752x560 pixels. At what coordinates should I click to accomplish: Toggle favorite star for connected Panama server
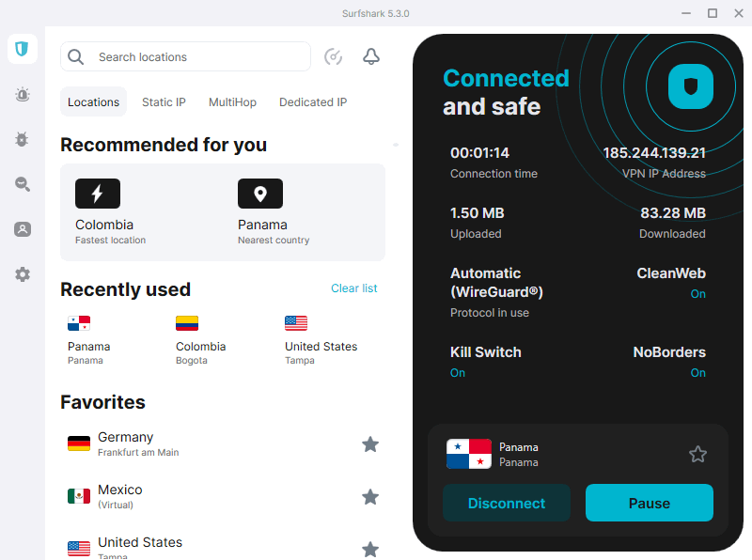click(697, 455)
